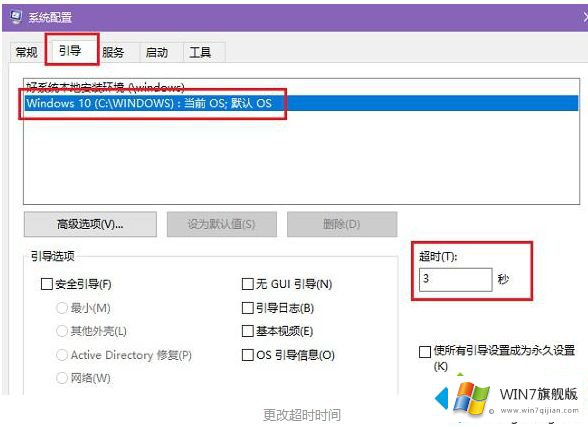Select the Windows 10 (C:\WINDOWS) boot entry
The image size is (588, 427).
tap(302, 103)
